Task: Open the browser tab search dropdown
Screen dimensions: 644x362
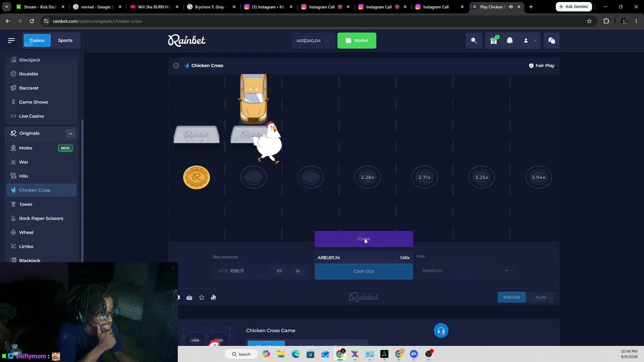Action: tap(8, 7)
